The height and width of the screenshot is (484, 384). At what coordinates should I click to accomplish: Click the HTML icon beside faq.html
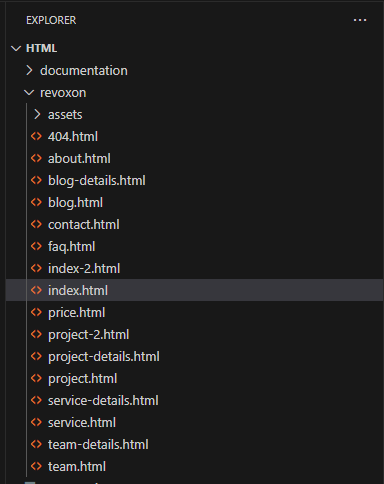tap(36, 246)
